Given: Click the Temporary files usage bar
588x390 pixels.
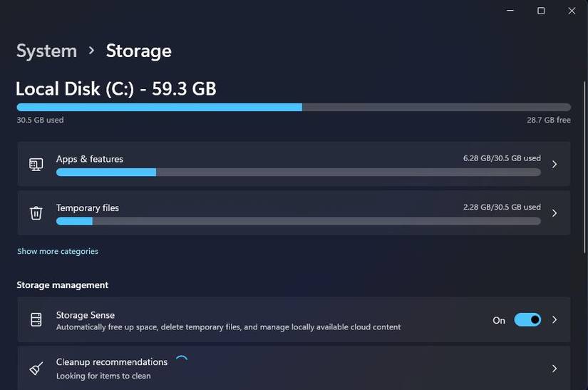Looking at the screenshot, I should [x=298, y=221].
